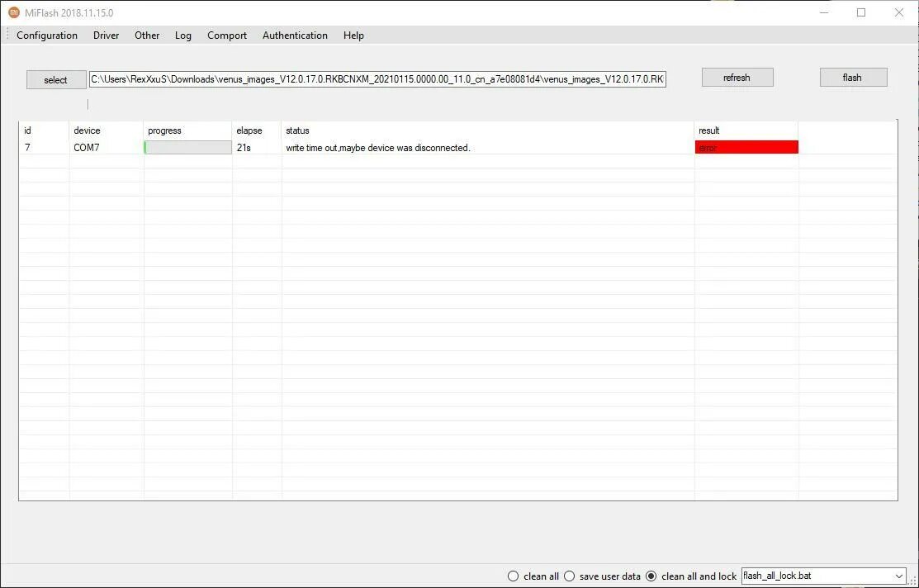The height and width of the screenshot is (588, 919).
Task: Open the Authentication menu
Action: point(295,36)
